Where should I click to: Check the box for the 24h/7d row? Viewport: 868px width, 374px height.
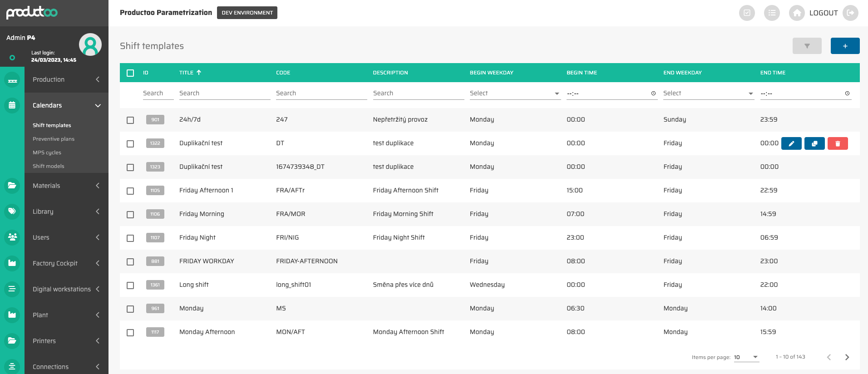pyautogui.click(x=130, y=120)
